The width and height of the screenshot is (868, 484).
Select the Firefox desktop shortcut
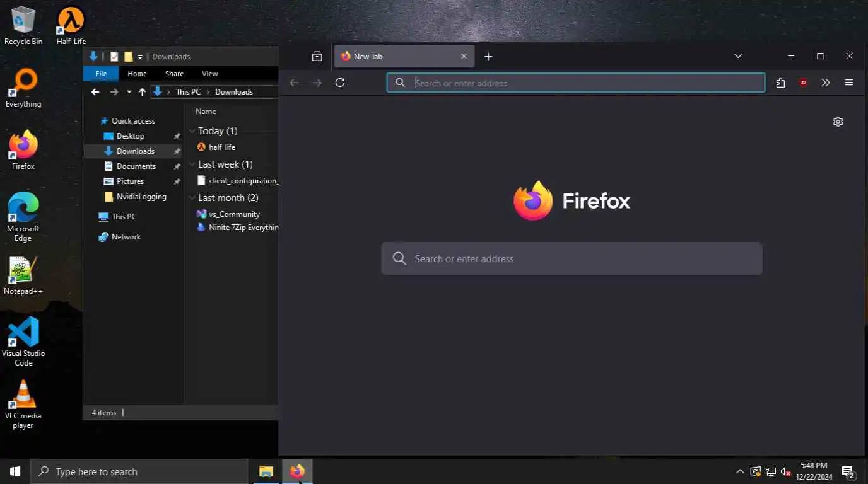coord(23,150)
